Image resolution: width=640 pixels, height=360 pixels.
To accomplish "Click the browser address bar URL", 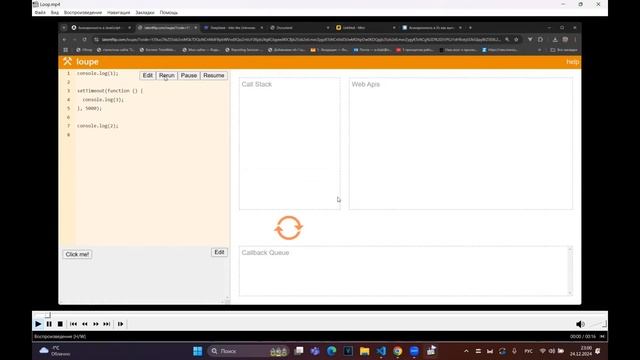I will (301, 40).
